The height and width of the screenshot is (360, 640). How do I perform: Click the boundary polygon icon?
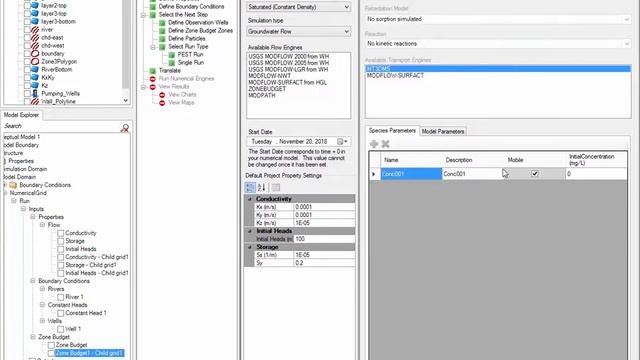35,53
